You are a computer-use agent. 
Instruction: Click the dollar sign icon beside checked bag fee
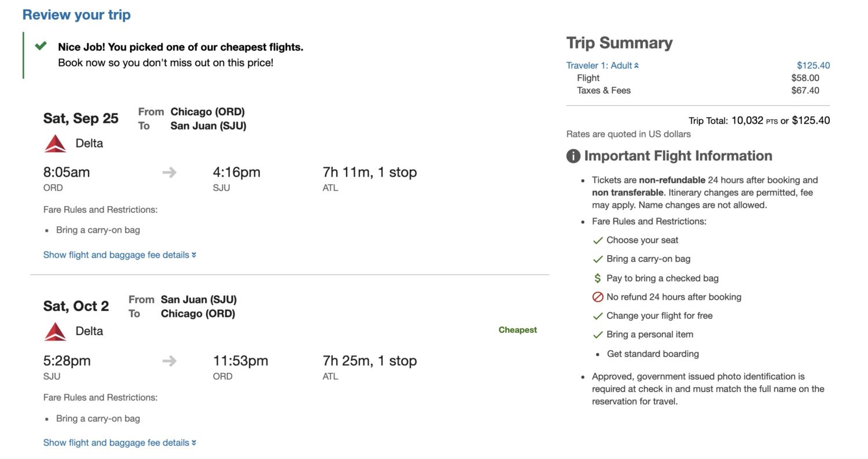coord(599,278)
